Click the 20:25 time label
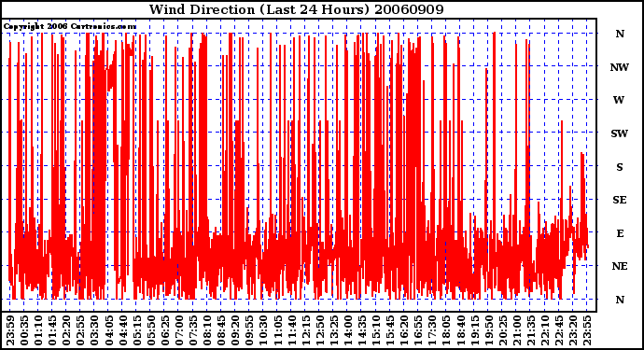Image resolution: width=644 pixels, height=350 pixels. pos(503,330)
